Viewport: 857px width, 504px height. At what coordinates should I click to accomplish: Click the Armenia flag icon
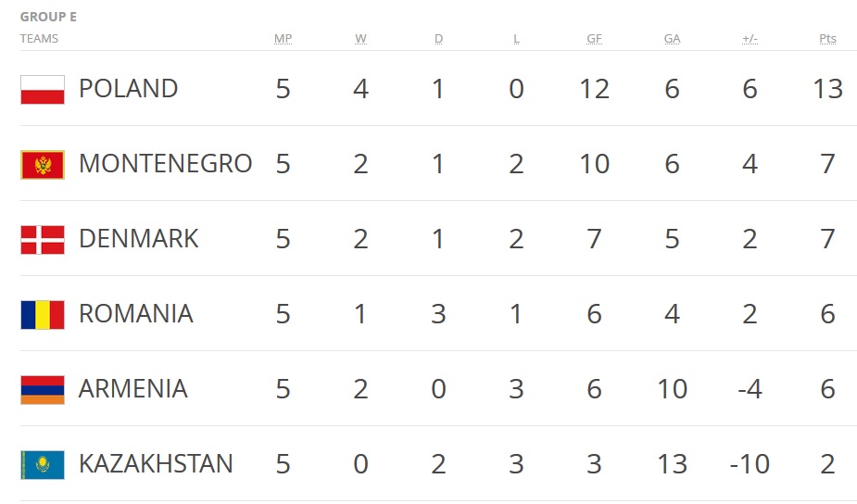click(43, 389)
